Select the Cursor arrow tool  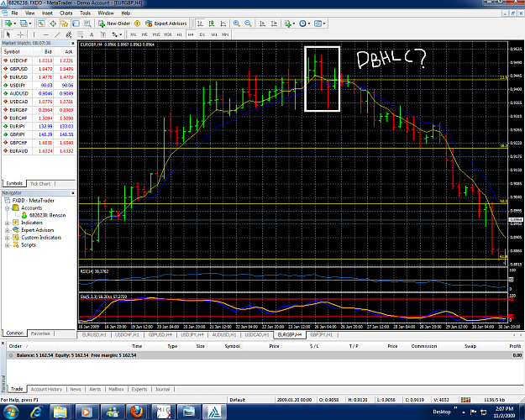pyautogui.click(x=8, y=34)
